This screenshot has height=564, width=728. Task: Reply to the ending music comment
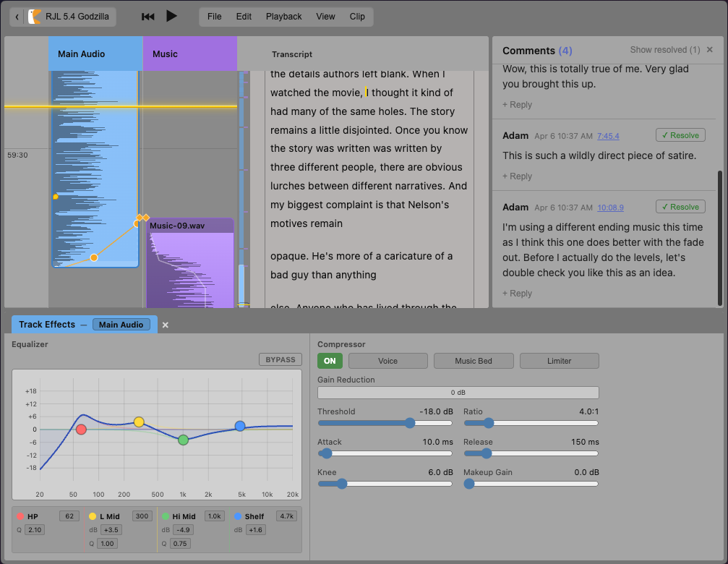pyautogui.click(x=517, y=294)
